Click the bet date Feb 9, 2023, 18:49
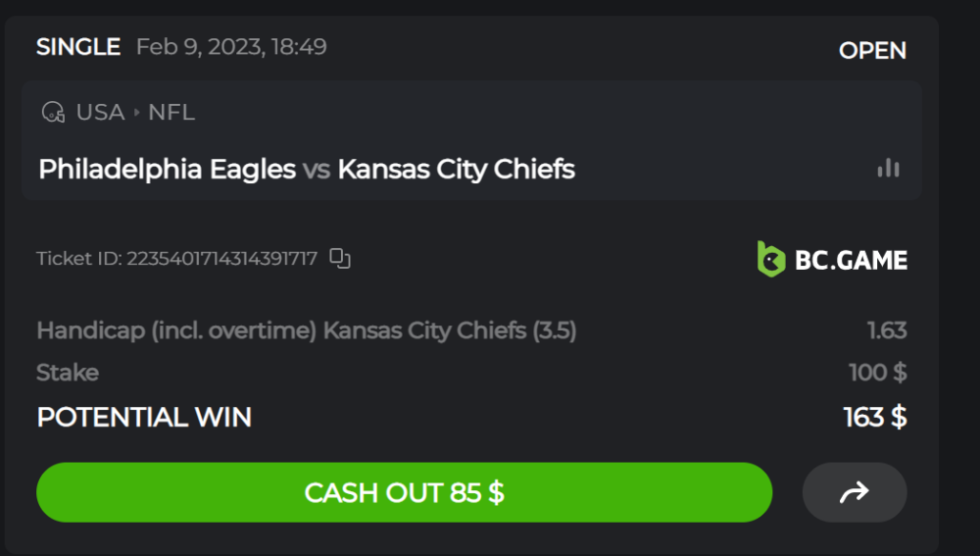 (x=231, y=47)
